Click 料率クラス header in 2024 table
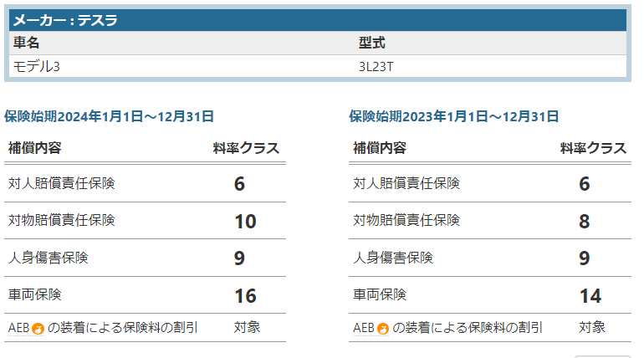Image resolution: width=644 pixels, height=358 pixels. coord(246,148)
